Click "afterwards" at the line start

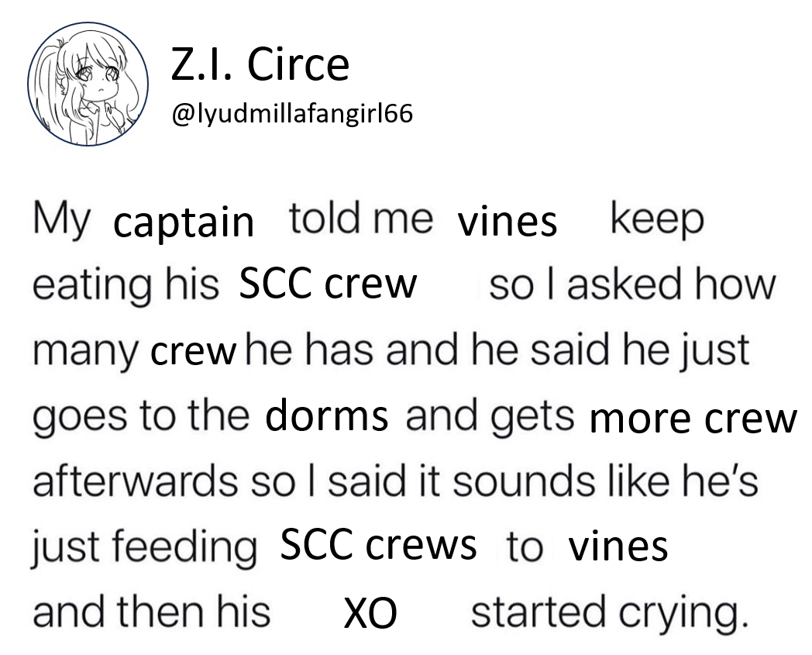coord(136,481)
